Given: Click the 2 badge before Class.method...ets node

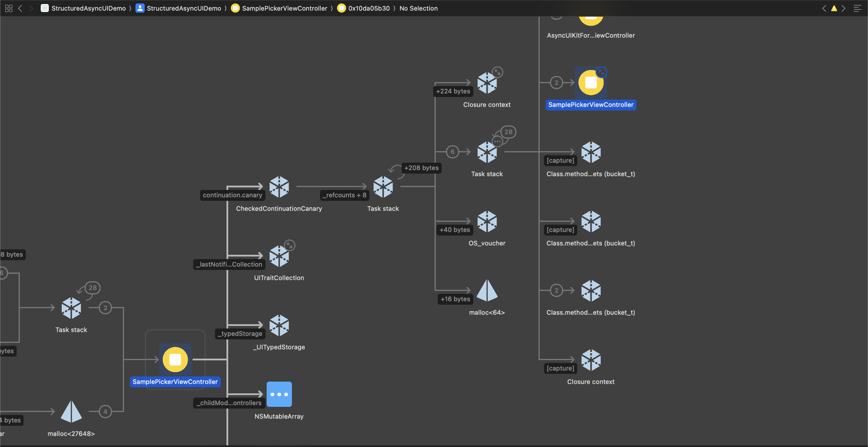Looking at the screenshot, I should pos(556,290).
